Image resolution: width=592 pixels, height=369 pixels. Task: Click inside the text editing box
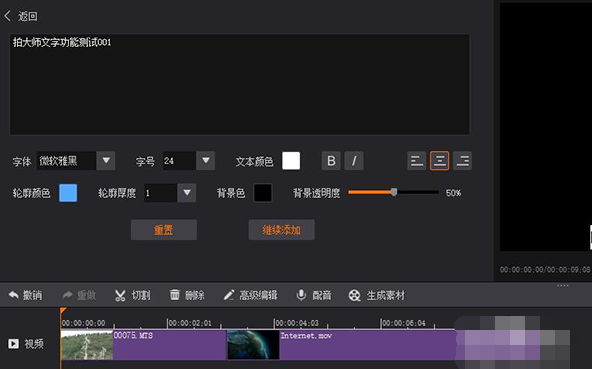point(240,84)
